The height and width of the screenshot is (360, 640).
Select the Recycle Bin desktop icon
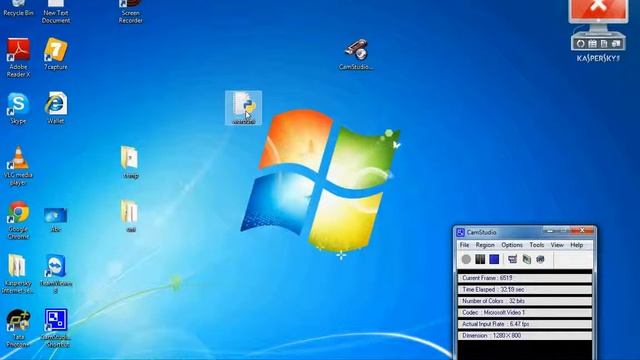pos(18,8)
